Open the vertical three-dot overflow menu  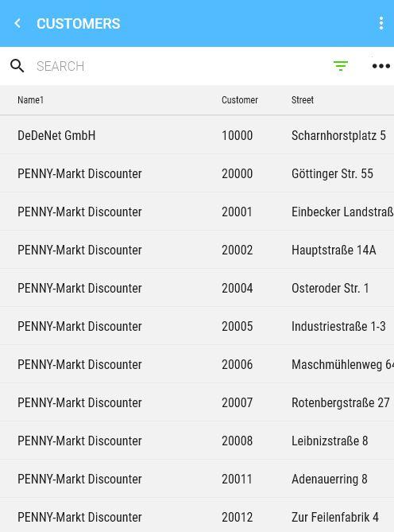381,23
